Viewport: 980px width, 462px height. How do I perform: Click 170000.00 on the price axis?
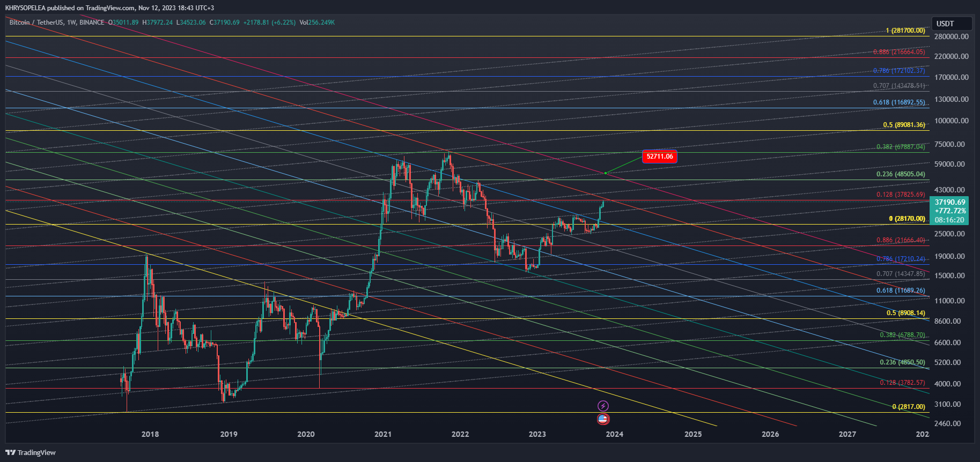(952, 77)
